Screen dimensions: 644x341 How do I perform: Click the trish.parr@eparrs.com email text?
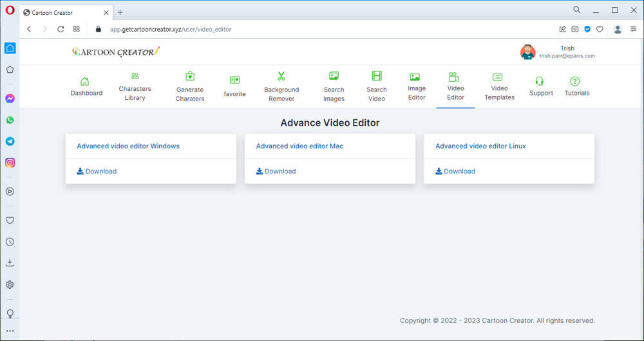tap(567, 56)
